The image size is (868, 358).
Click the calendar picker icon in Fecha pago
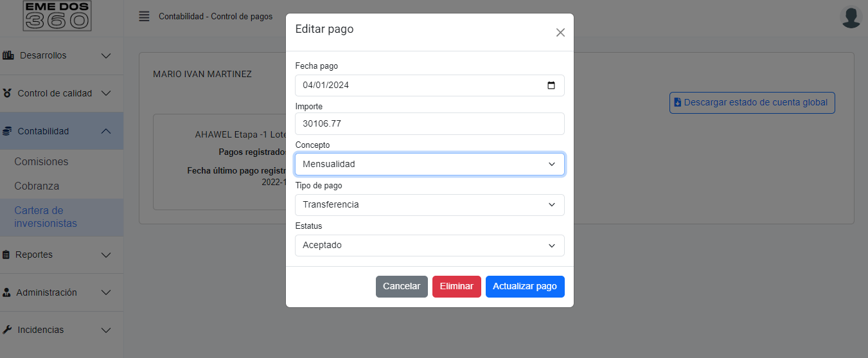point(551,85)
